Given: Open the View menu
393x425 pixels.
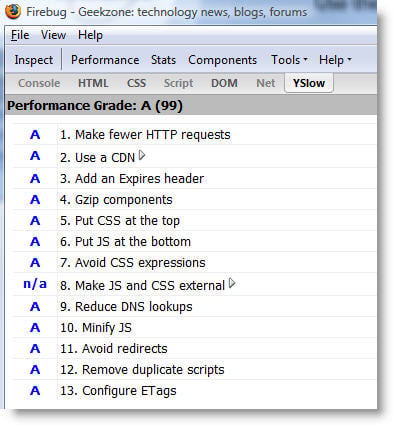Looking at the screenshot, I should click(x=53, y=35).
